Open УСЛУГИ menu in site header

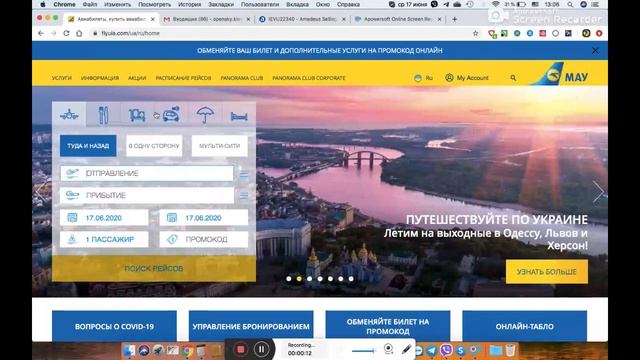(x=62, y=78)
